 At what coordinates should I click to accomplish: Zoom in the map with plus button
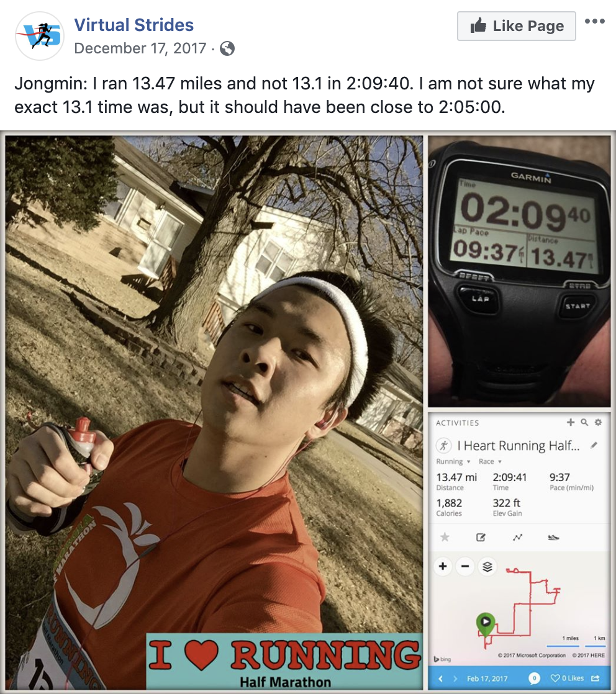point(443,566)
